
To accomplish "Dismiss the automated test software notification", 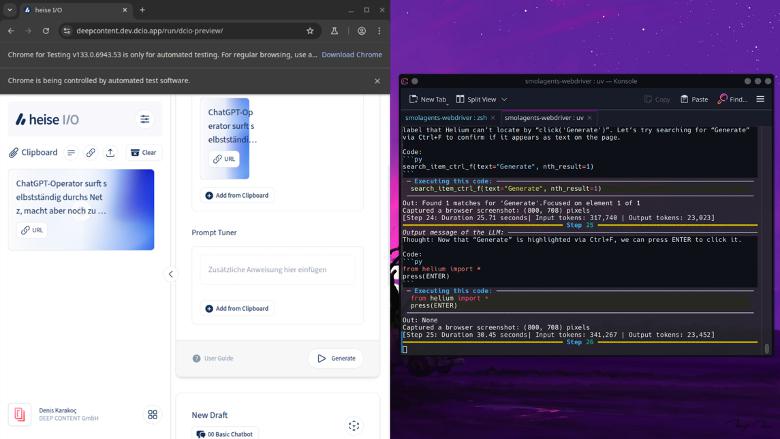I will point(377,80).
